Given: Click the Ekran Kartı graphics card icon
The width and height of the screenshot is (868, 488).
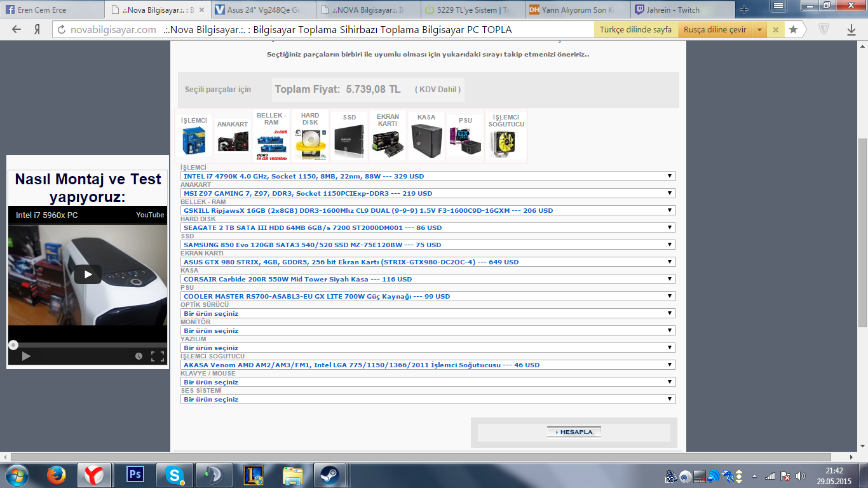Looking at the screenshot, I should [388, 136].
